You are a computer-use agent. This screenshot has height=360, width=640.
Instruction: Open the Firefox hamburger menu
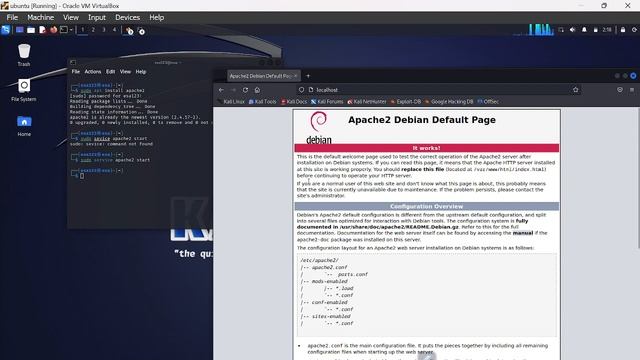click(632, 90)
